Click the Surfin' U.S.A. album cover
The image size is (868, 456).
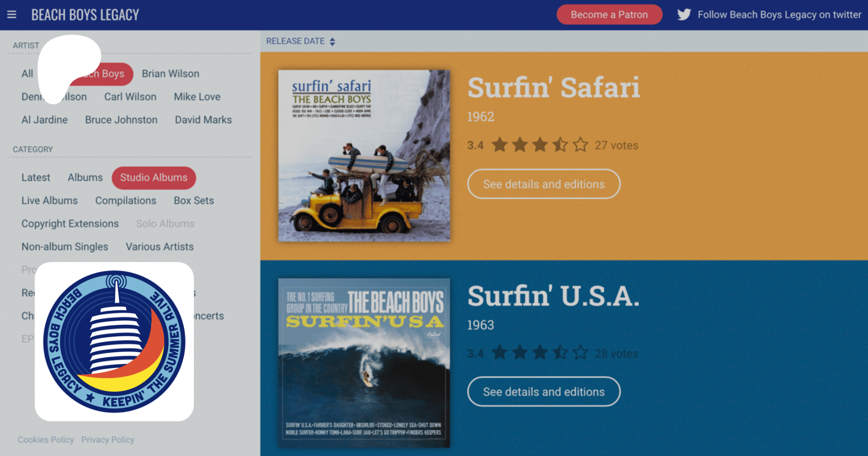point(364,363)
